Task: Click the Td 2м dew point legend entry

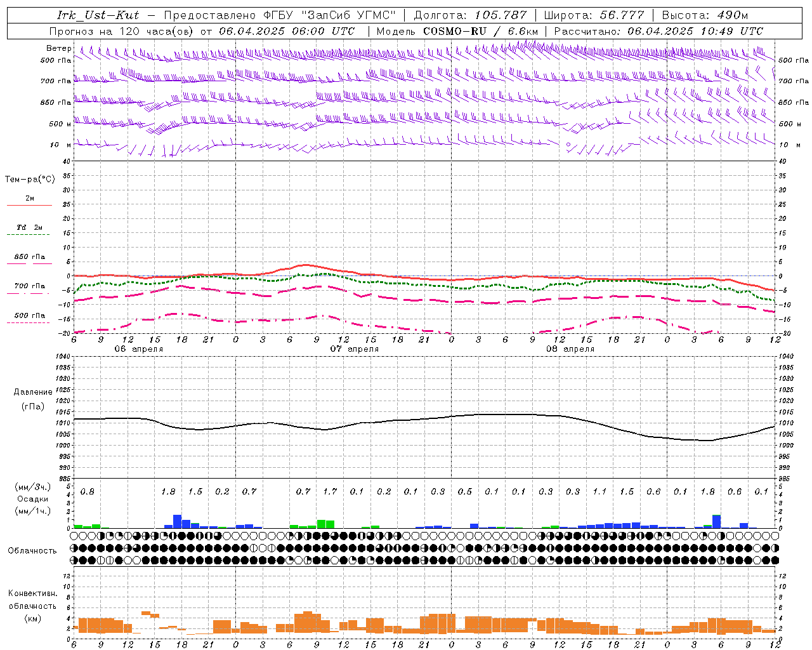Action: coord(30,227)
